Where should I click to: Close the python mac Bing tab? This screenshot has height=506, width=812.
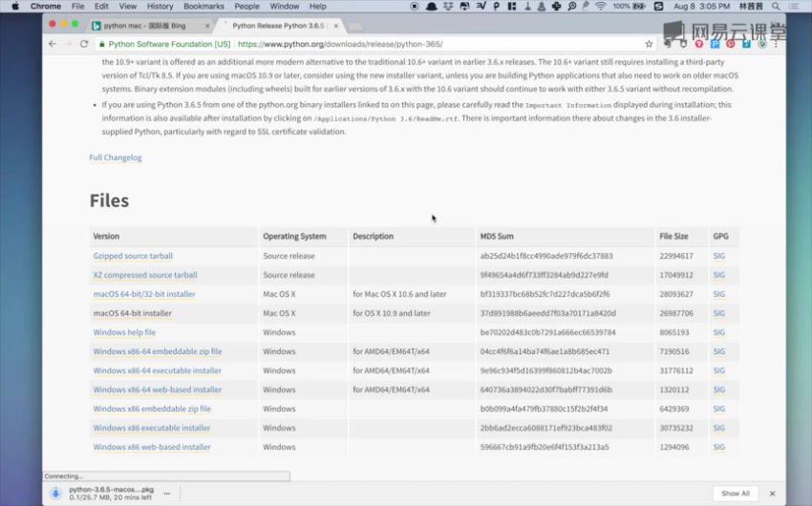click(x=207, y=26)
